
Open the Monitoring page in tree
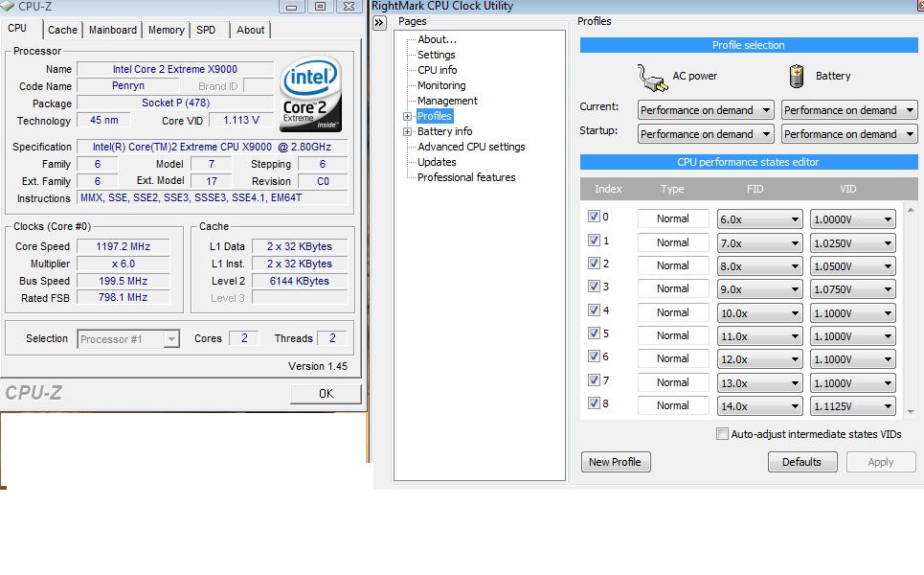(x=441, y=85)
